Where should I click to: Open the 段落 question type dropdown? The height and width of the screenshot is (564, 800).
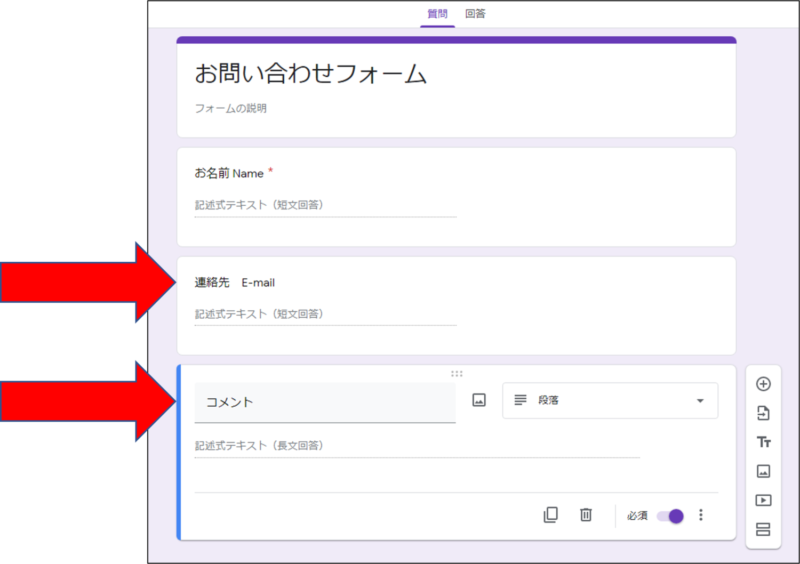[x=610, y=401]
